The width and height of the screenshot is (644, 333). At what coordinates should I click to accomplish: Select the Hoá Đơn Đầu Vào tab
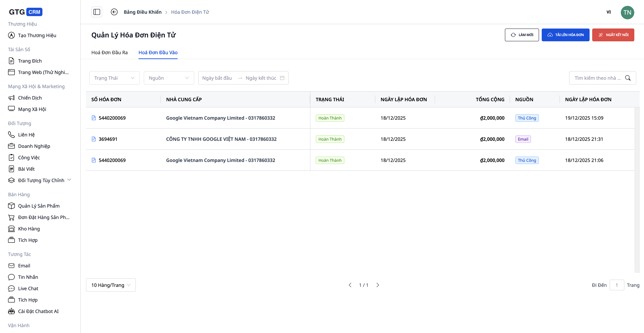click(x=158, y=53)
